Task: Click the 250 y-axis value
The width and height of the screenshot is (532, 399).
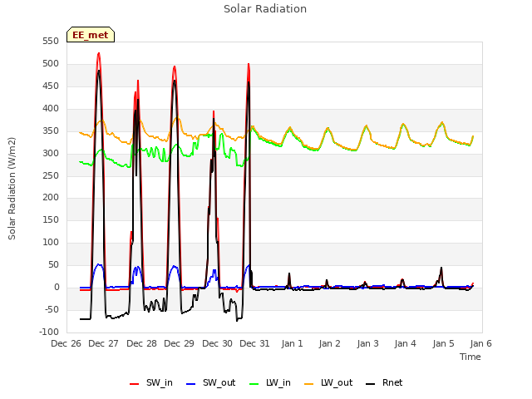Action: (51, 175)
